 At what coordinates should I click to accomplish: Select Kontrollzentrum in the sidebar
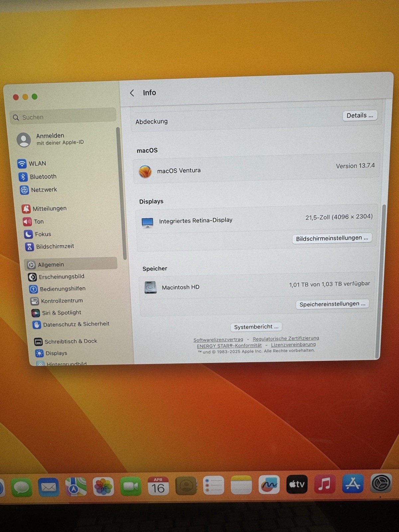pyautogui.click(x=57, y=301)
